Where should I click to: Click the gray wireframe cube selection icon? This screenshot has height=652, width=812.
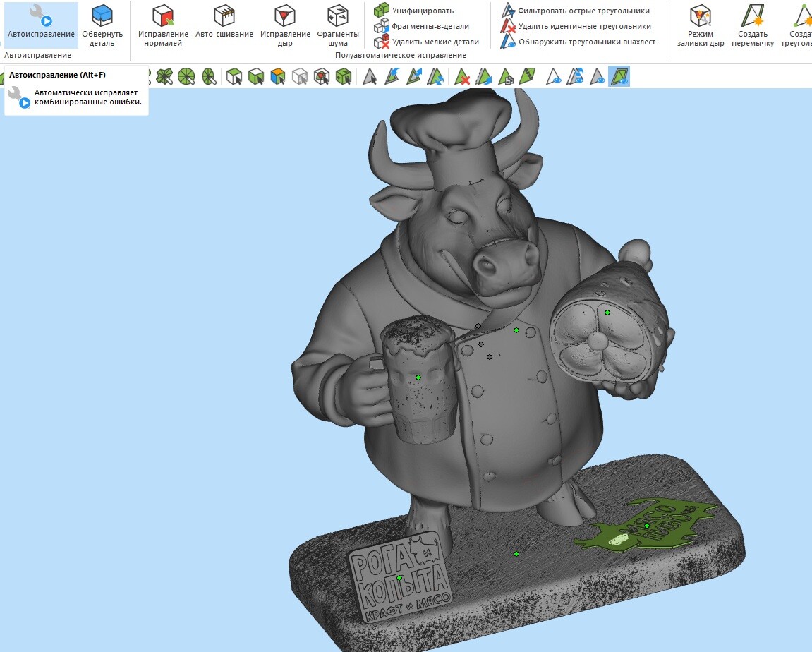[300, 77]
